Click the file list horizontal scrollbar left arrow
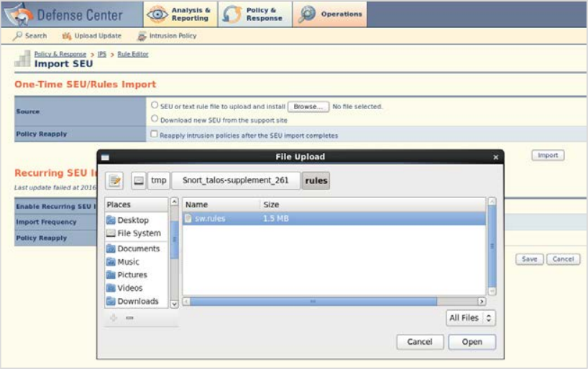Screen dimensions: 588x369 pyautogui.click(x=186, y=302)
